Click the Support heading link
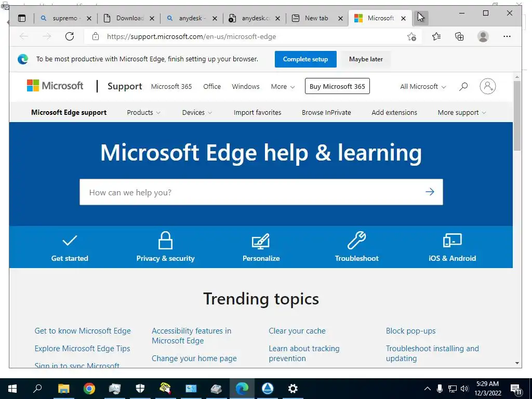The image size is (532, 399). [x=125, y=86]
